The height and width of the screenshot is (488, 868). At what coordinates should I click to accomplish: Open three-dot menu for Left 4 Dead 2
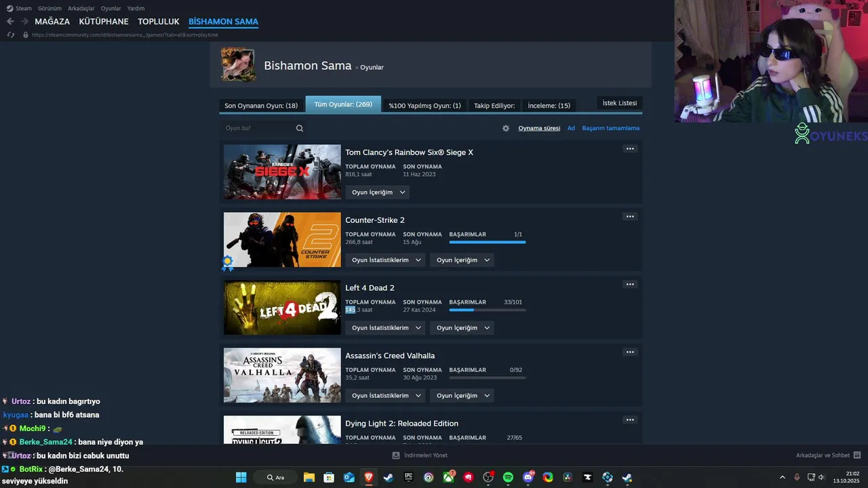[x=630, y=284]
